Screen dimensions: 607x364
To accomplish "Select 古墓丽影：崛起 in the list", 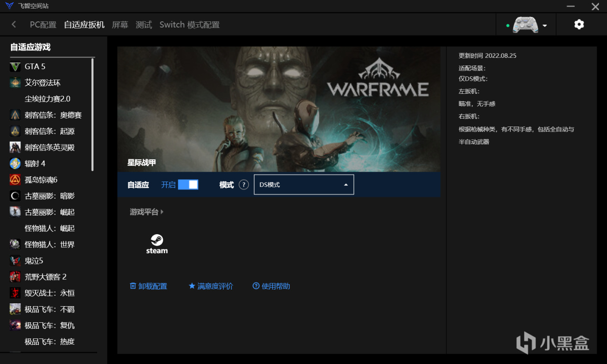I will click(x=51, y=212).
